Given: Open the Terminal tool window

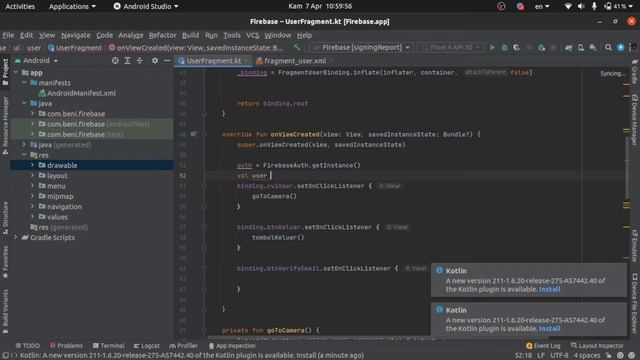Looking at the screenshot, I should click(x=108, y=346).
